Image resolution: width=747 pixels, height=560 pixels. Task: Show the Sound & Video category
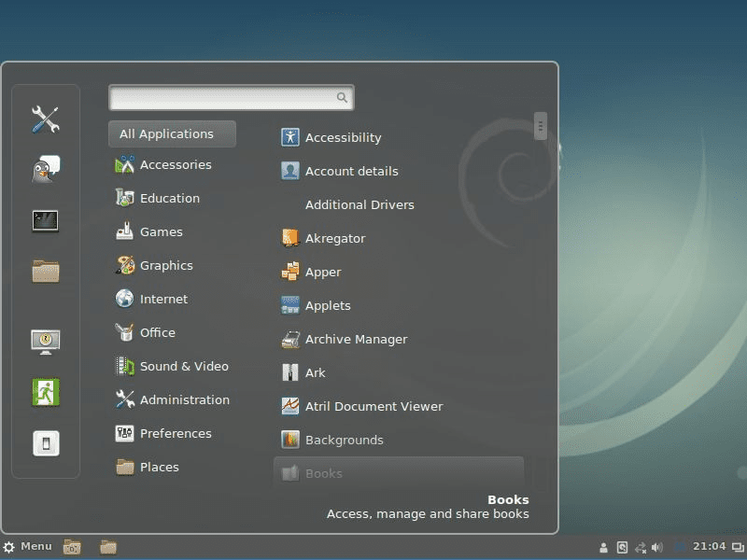pyautogui.click(x=183, y=367)
